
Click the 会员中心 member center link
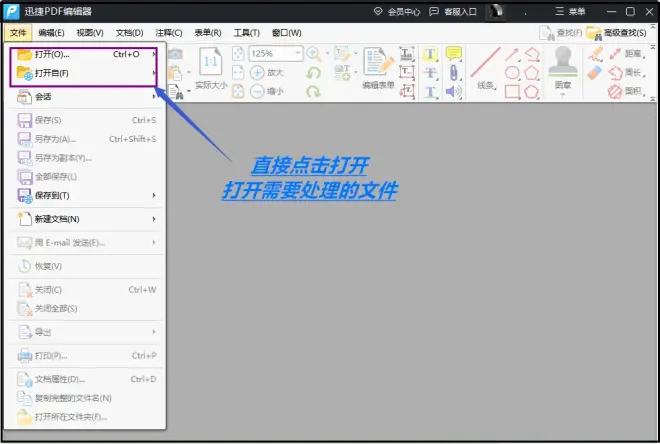[395, 11]
